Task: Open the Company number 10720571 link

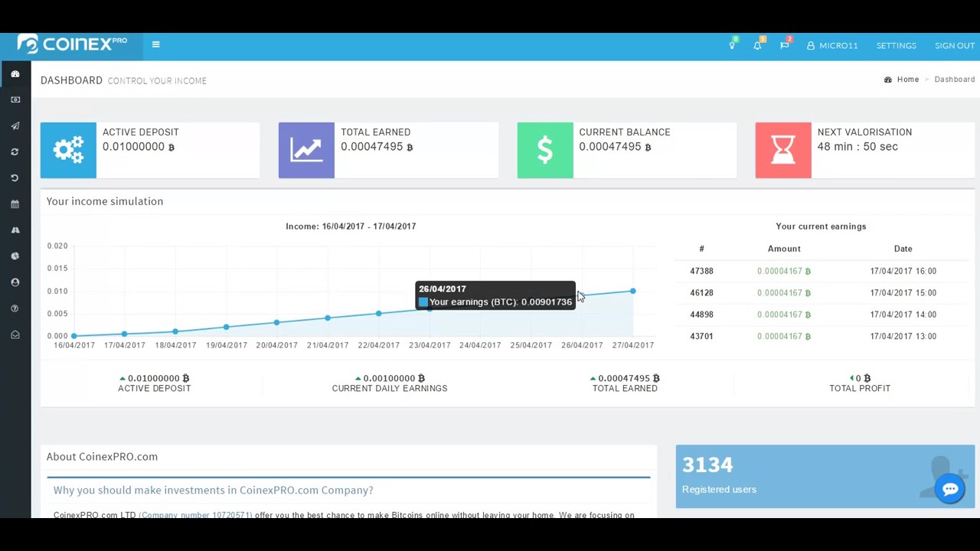Action: [x=195, y=515]
